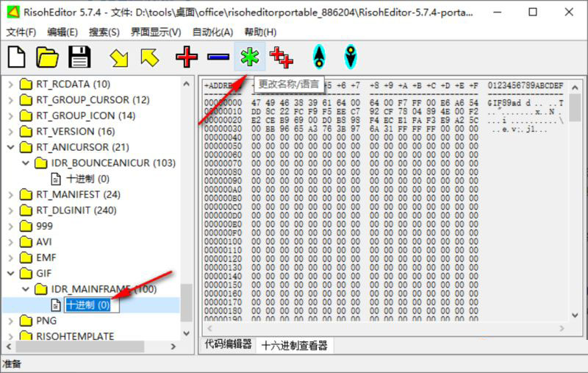Open the 帮助(H) menu
Screen dimensions: 588x373
point(260,32)
